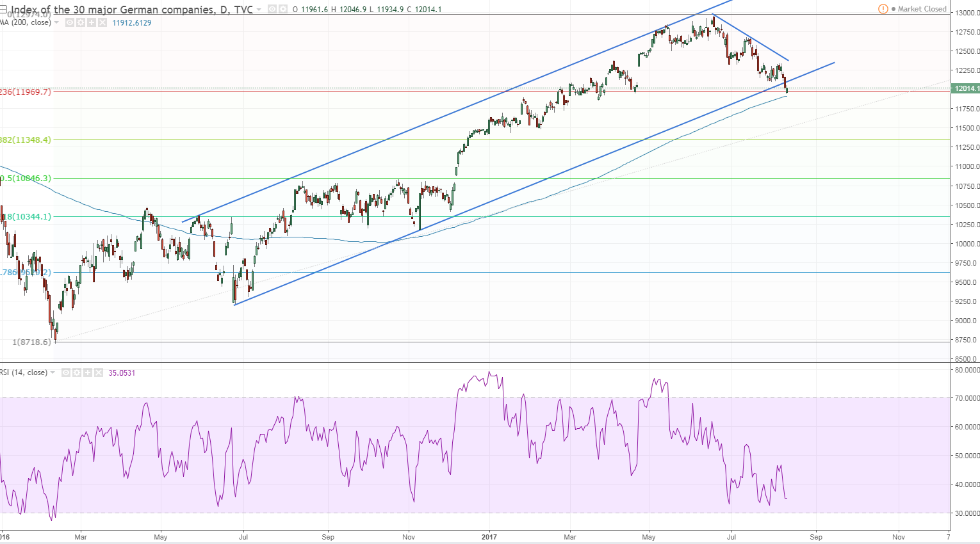Screen dimensions: 980x544
Task: Open RSI (14, close) settings gear
Action: [77, 372]
